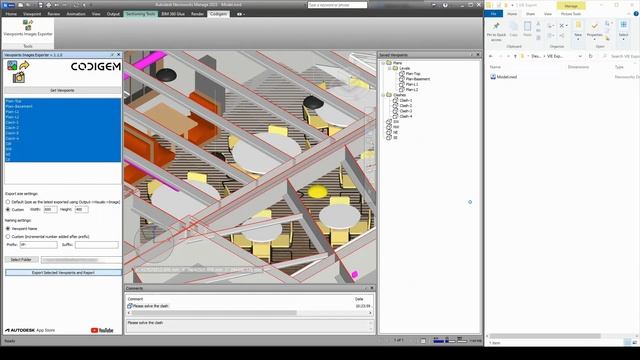Open the Render ribbon tab

(x=197, y=14)
